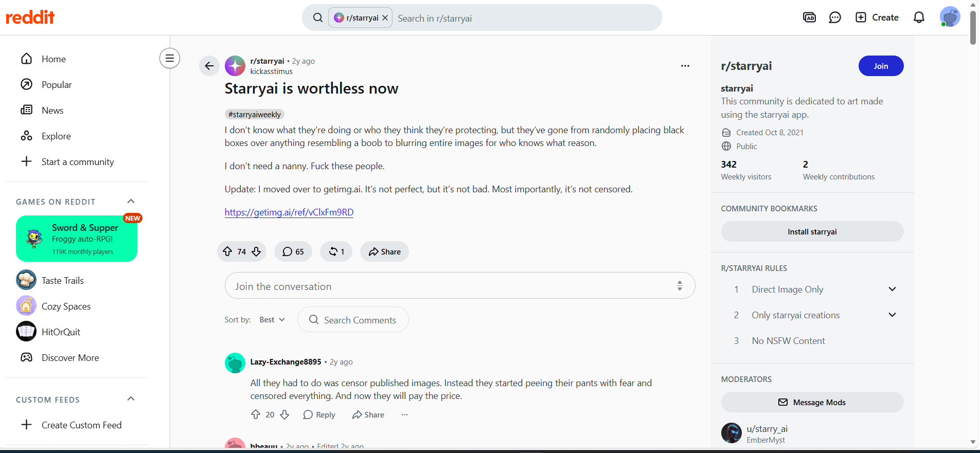The image size is (980, 453).
Task: Click the u/starry_ai moderator avatar
Action: (x=732, y=433)
